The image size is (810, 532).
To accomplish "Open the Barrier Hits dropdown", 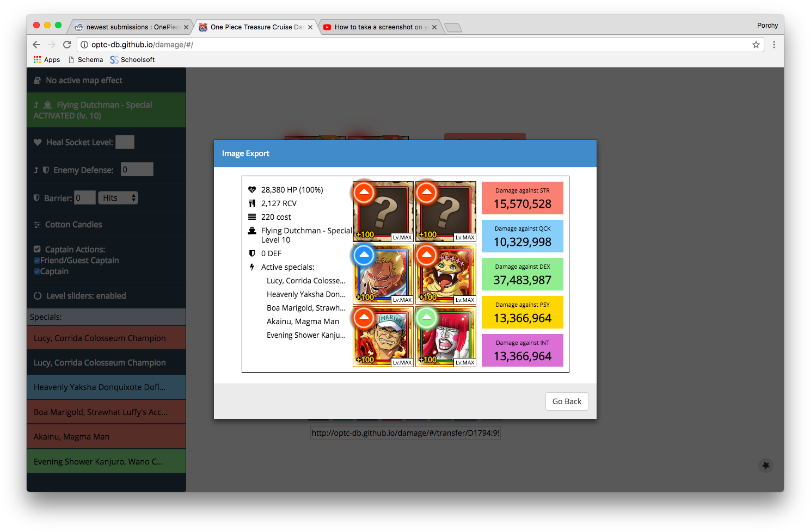I will 118,198.
